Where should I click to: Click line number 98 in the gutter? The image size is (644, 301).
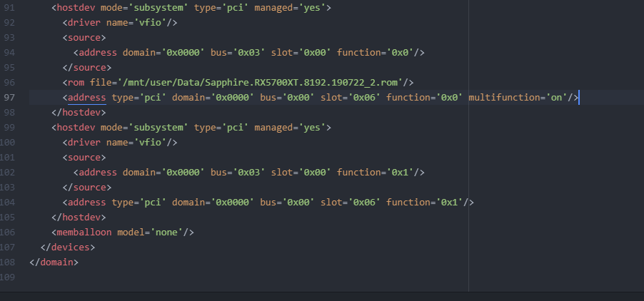click(9, 113)
